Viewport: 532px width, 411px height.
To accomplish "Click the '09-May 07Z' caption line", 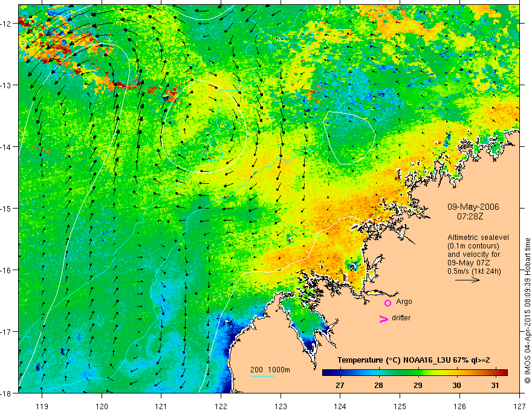I will [x=468, y=263].
